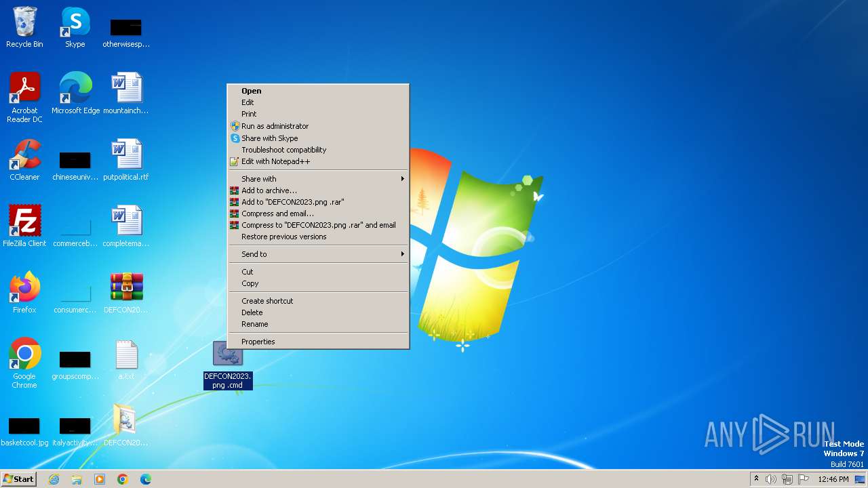Choose Compress and email... option
Screen dimensions: 868x488
[318, 213]
